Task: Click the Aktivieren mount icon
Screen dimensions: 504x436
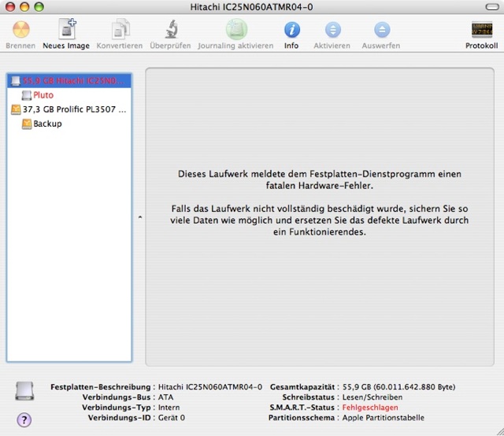Action: [x=332, y=31]
